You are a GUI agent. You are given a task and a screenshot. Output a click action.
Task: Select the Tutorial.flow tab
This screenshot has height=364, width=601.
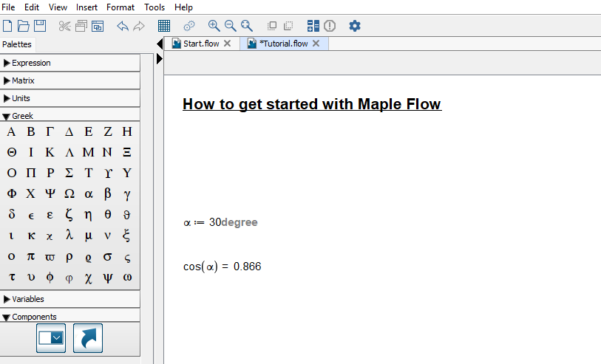tap(283, 44)
